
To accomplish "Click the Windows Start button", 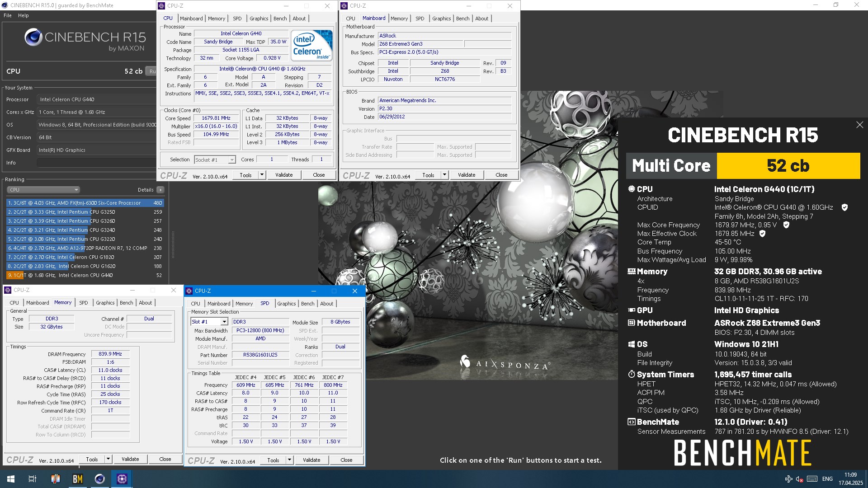I will (x=11, y=479).
